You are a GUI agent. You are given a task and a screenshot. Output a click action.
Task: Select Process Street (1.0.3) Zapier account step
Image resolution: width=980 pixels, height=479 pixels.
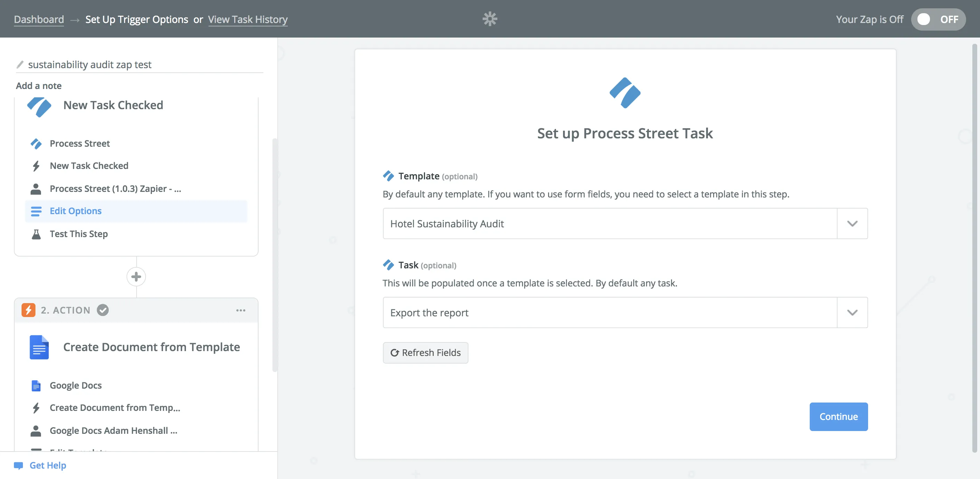(136, 189)
